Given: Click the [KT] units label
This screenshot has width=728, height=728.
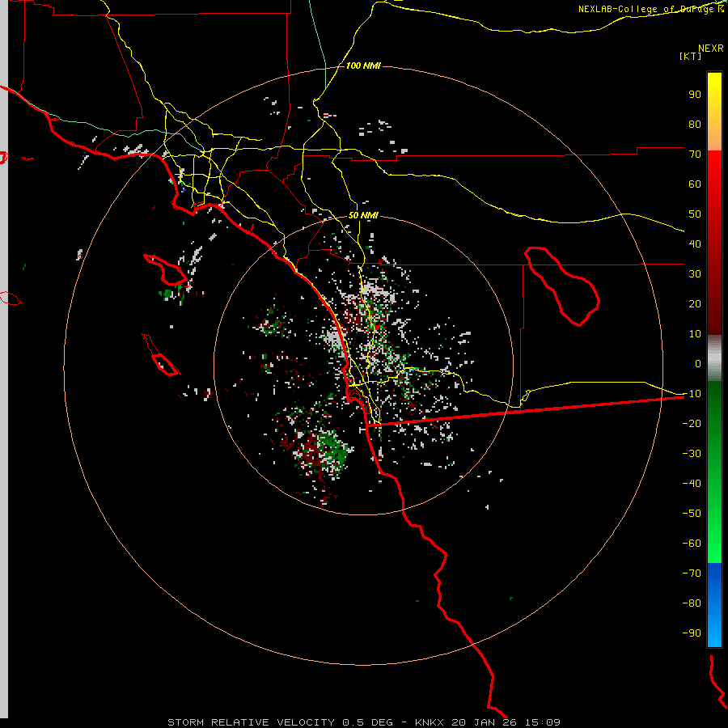Looking at the screenshot, I should click(x=690, y=56).
